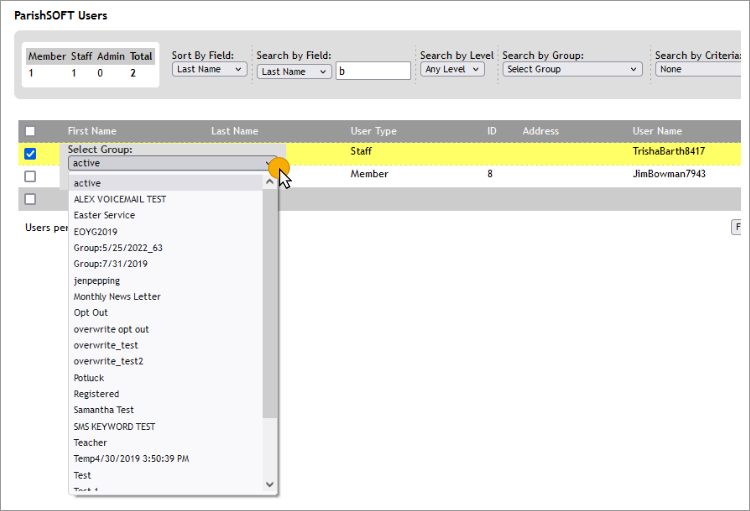Click the User Name column header
The height and width of the screenshot is (511, 750).
click(657, 131)
